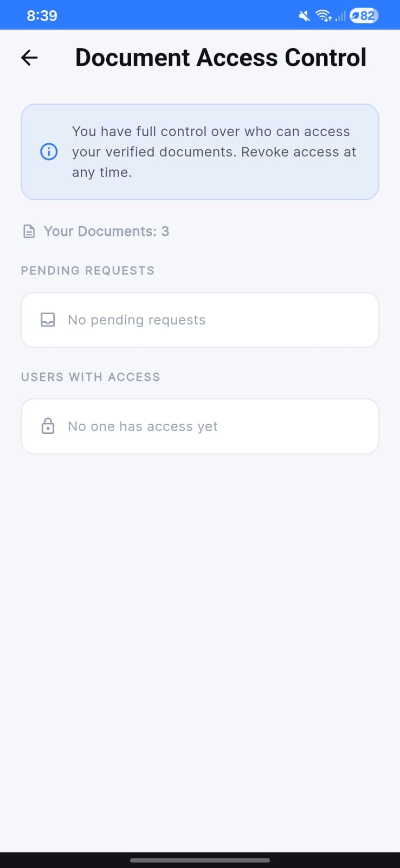Tap the 8:39 clock in status bar
Screen dimensions: 400x868
pyautogui.click(x=42, y=16)
